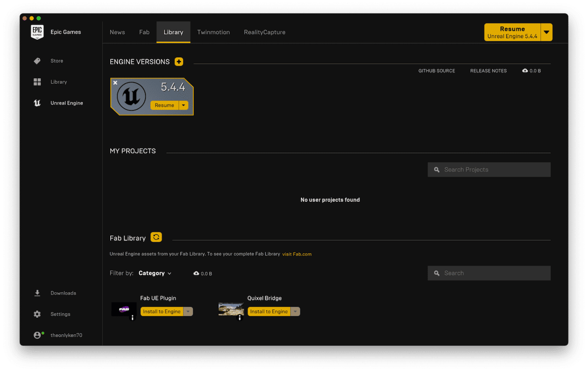588x372 pixels.
Task: Open the game Library grid icon in sidebar
Action: (x=37, y=82)
